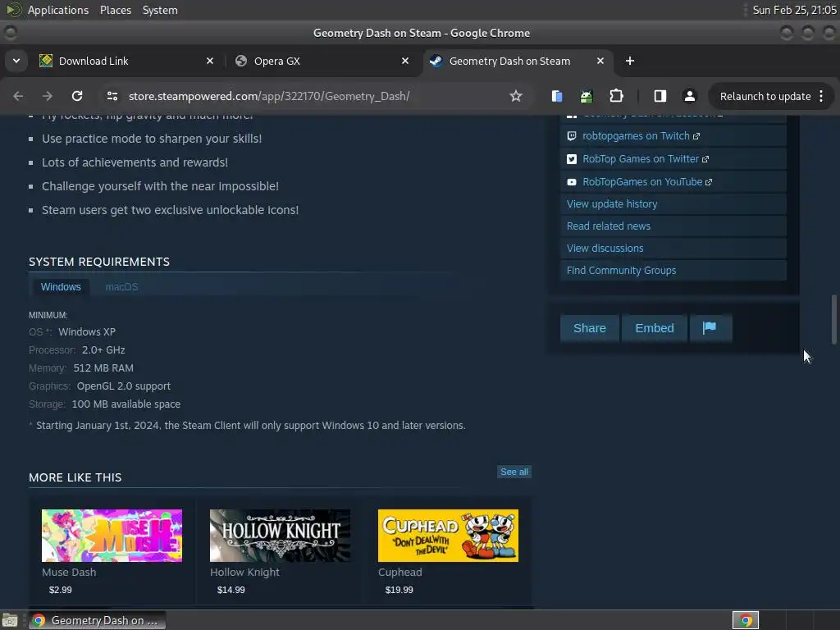Switch to the Download Link tab

pyautogui.click(x=126, y=61)
